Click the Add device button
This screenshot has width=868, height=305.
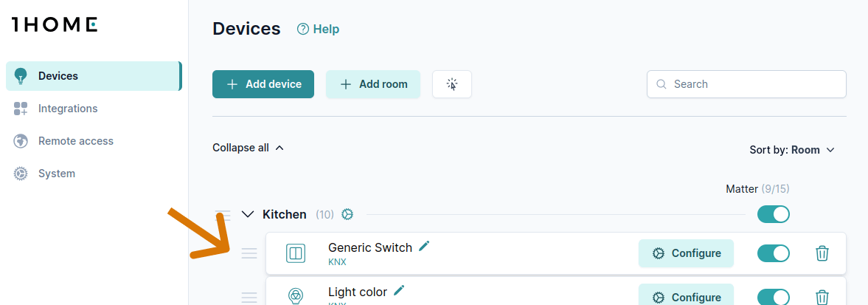pyautogui.click(x=263, y=84)
